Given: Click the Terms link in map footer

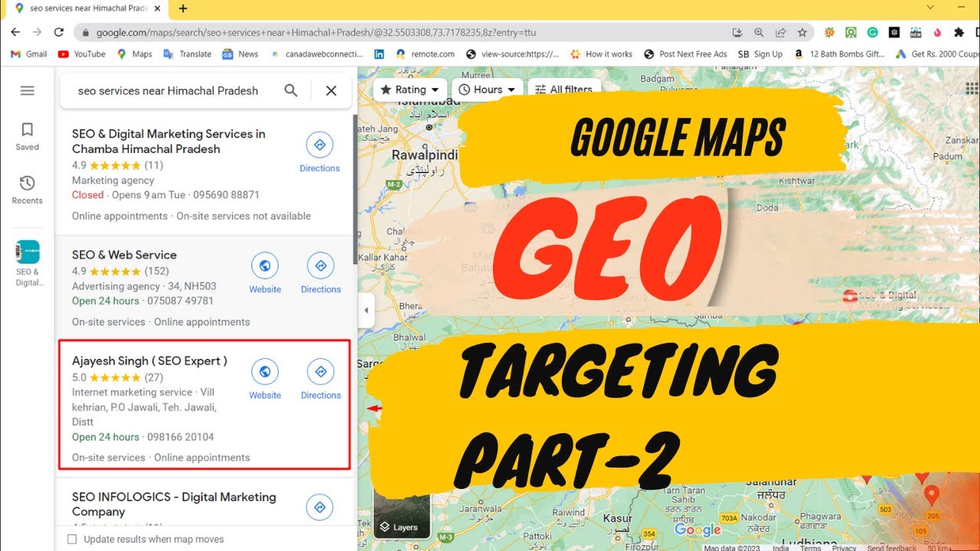Looking at the screenshot, I should (810, 548).
